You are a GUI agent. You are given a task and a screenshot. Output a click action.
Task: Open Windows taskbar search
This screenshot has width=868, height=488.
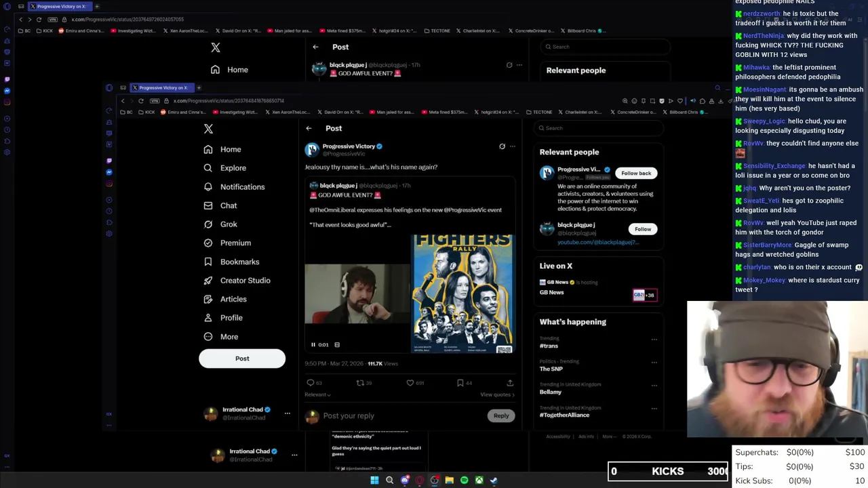pyautogui.click(x=389, y=481)
